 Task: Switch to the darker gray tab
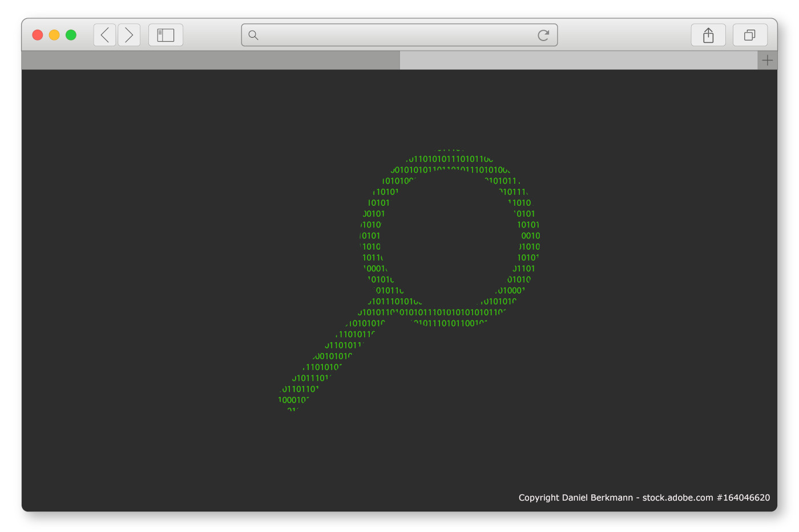[x=211, y=60]
